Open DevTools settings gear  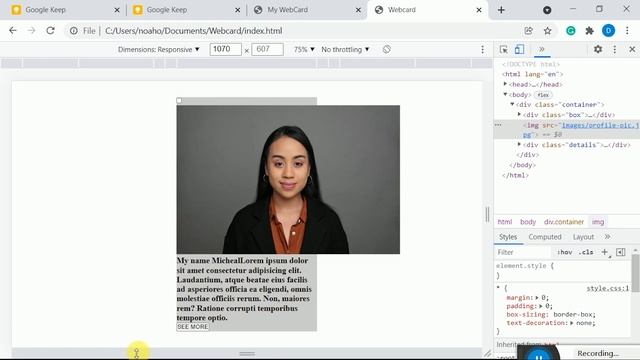pyautogui.click(x=598, y=49)
